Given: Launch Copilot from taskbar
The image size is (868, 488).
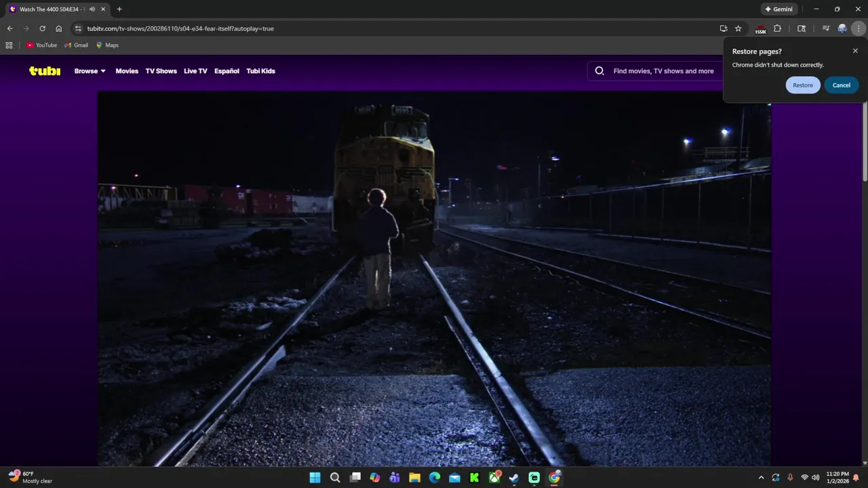Looking at the screenshot, I should click(x=375, y=477).
